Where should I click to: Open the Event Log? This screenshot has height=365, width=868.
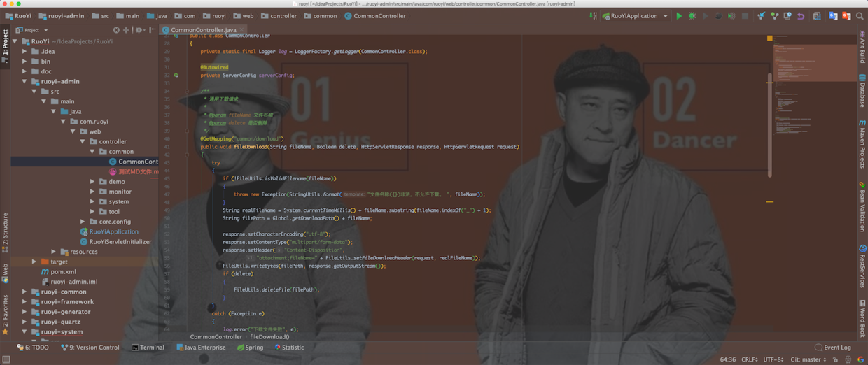tap(833, 348)
